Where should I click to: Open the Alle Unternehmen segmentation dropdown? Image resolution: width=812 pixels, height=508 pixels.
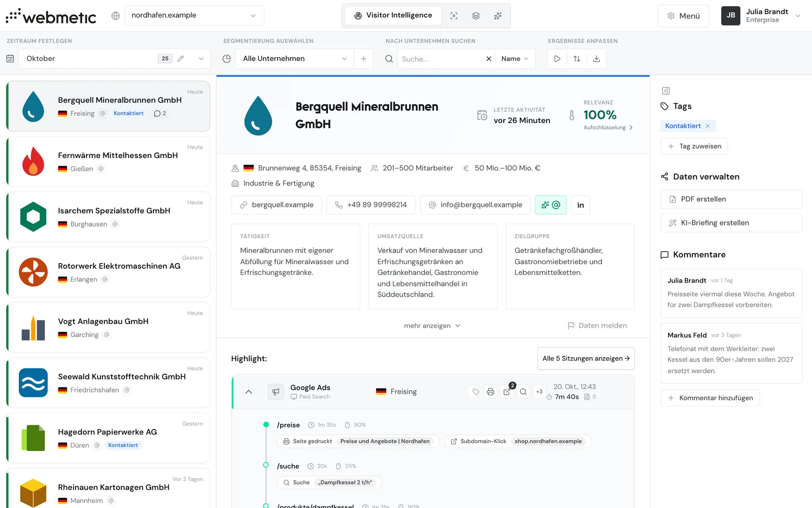(295, 59)
